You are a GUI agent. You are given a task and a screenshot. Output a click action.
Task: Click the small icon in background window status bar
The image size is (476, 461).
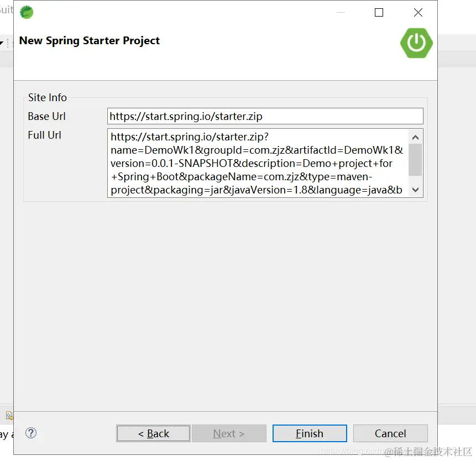click(x=9, y=415)
